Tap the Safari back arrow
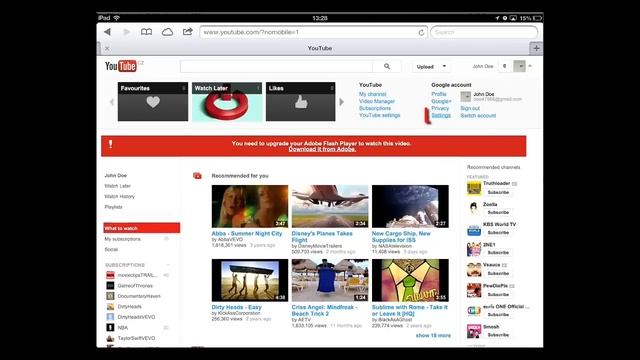 click(x=107, y=32)
